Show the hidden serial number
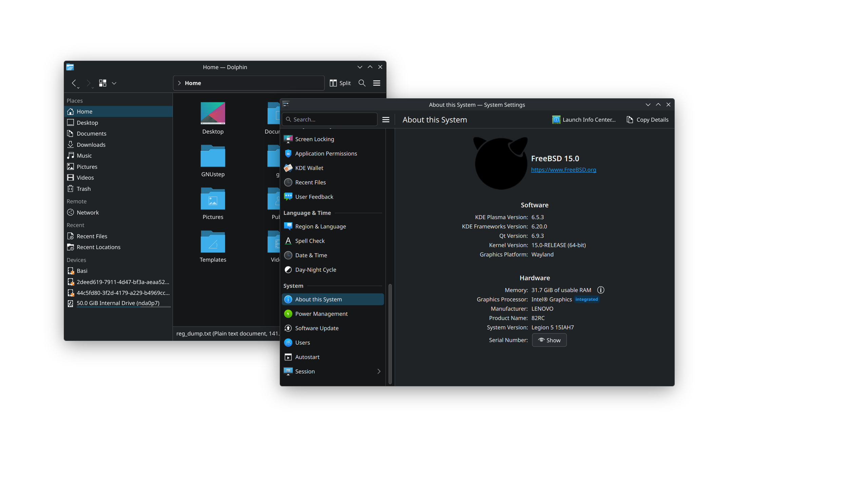The width and height of the screenshot is (868, 488). click(549, 340)
